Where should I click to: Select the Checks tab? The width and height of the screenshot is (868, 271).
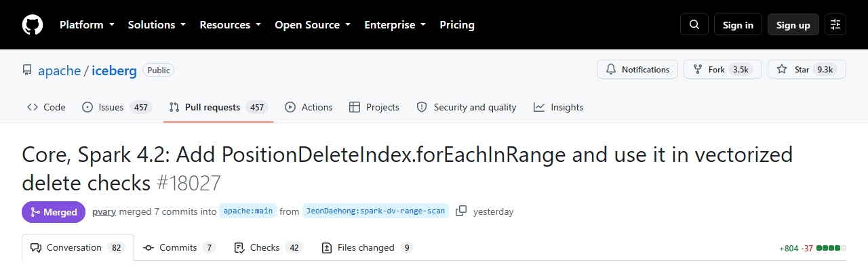point(268,247)
